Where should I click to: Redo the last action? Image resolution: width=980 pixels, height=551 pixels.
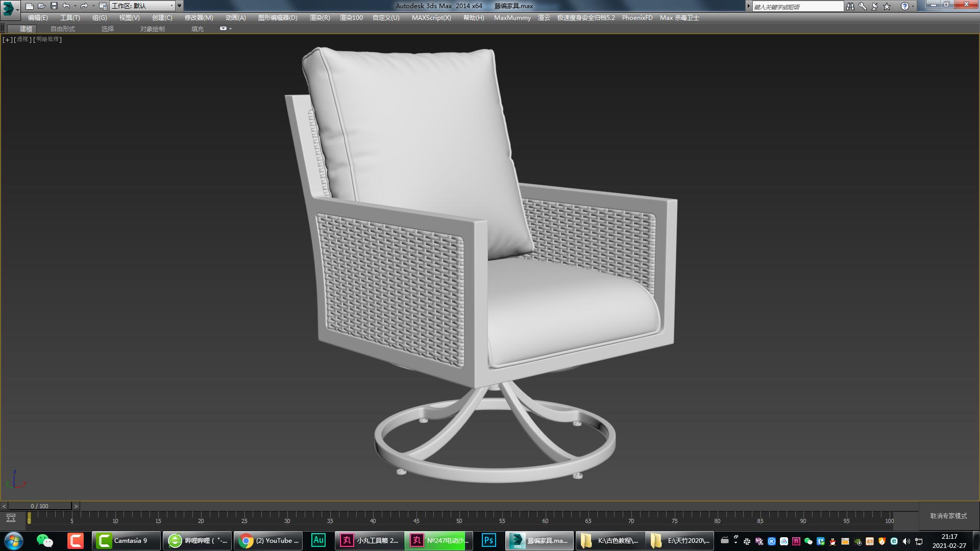[83, 6]
